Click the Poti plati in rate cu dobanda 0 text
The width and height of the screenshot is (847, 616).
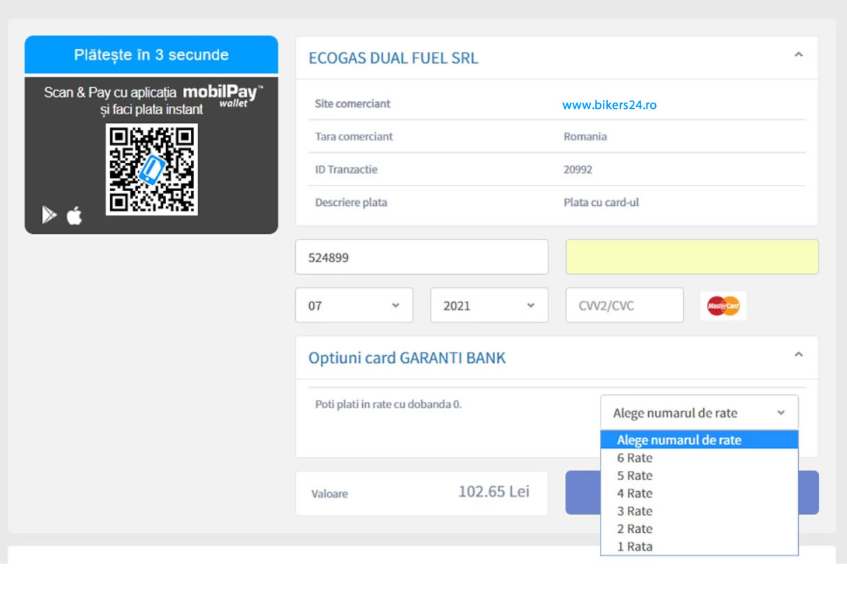[389, 405]
